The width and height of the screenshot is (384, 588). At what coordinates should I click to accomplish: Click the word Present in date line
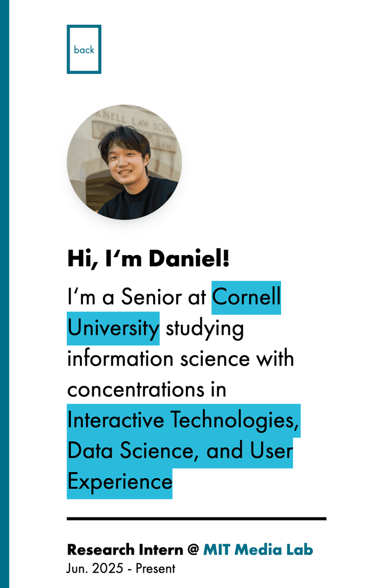[x=155, y=569]
